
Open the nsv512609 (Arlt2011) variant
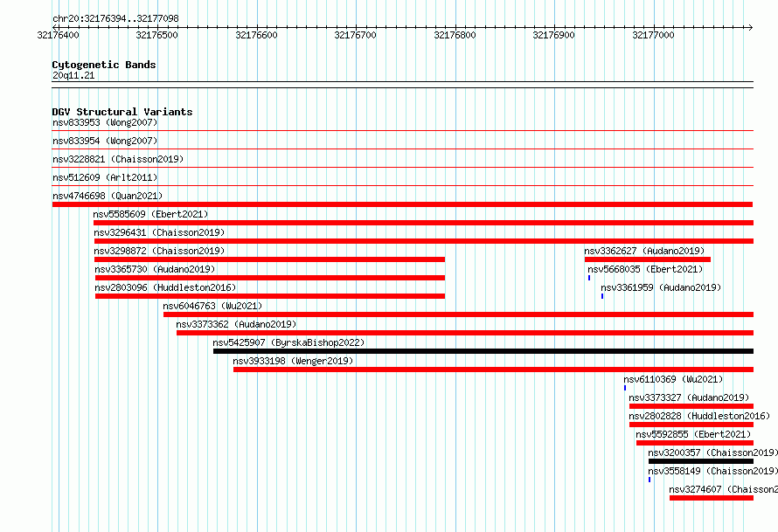click(105, 177)
